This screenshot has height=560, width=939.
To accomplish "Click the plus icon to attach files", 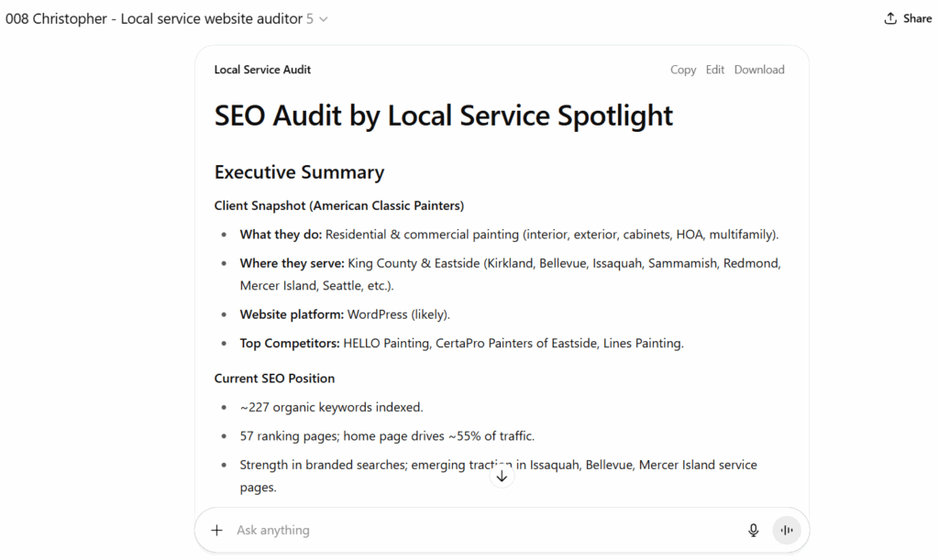I will [216, 530].
